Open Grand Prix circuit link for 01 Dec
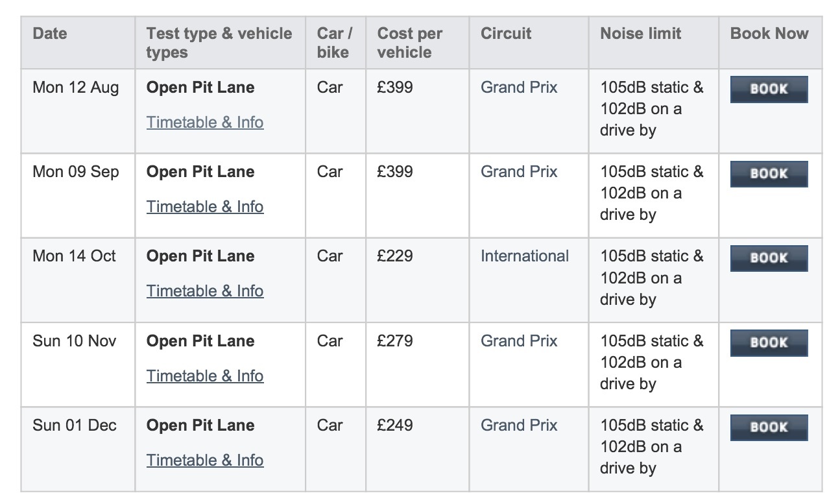This screenshot has height=504, width=840. [519, 426]
